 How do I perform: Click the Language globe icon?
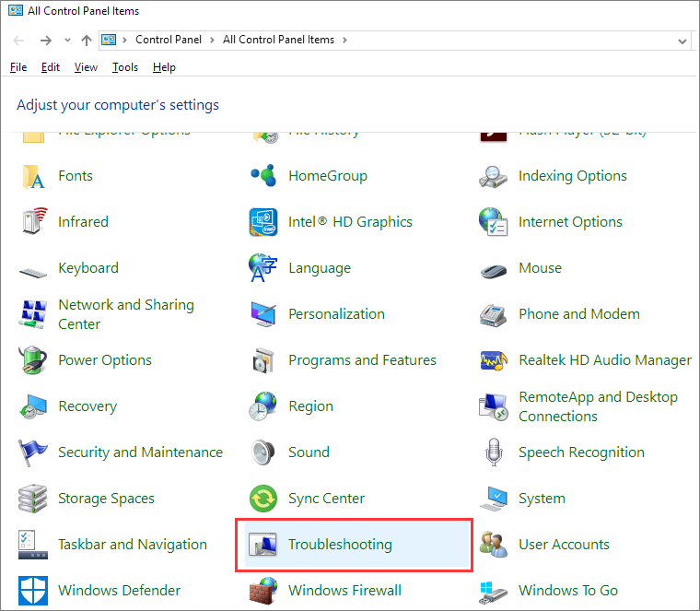(263, 268)
